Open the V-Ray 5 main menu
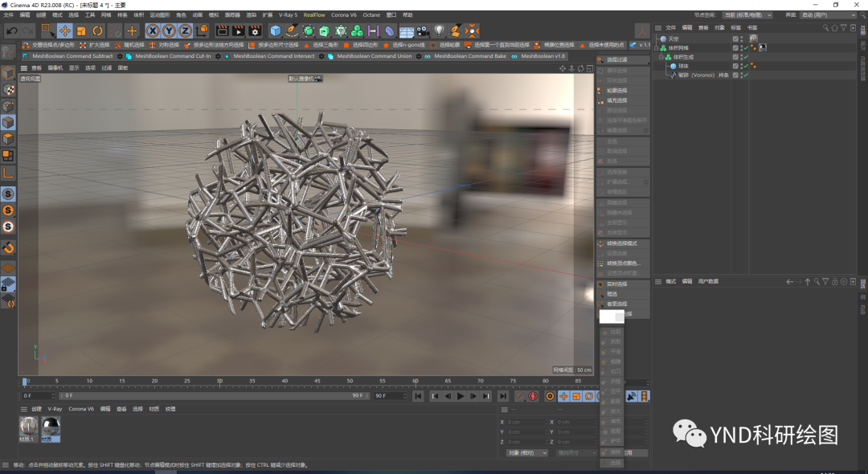The image size is (868, 474). click(x=288, y=15)
